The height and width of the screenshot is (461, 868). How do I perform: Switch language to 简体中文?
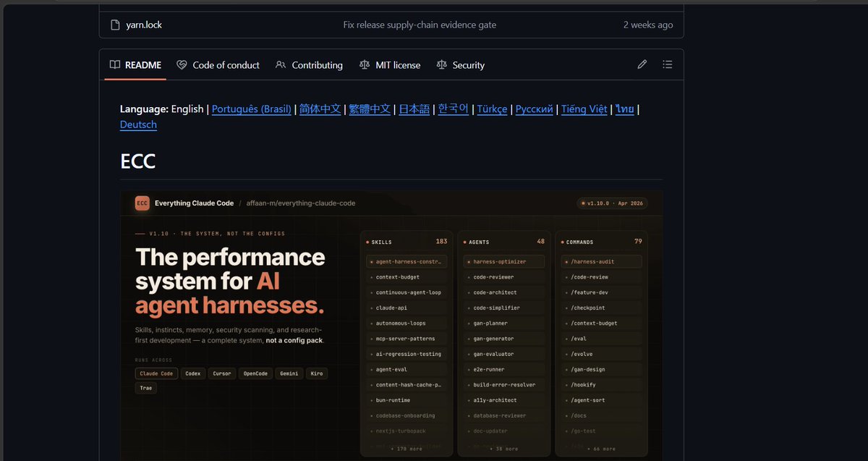(320, 109)
